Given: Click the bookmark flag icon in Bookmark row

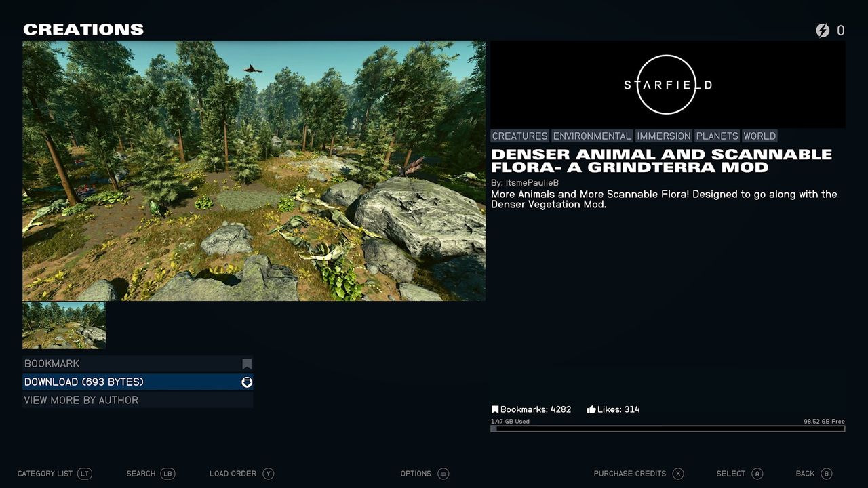Looking at the screenshot, I should [x=247, y=364].
